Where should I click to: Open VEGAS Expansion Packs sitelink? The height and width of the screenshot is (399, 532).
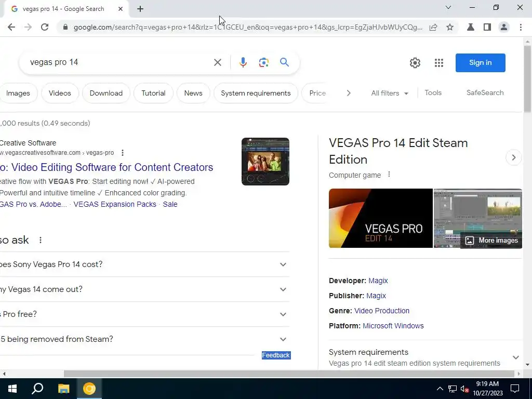pyautogui.click(x=115, y=204)
